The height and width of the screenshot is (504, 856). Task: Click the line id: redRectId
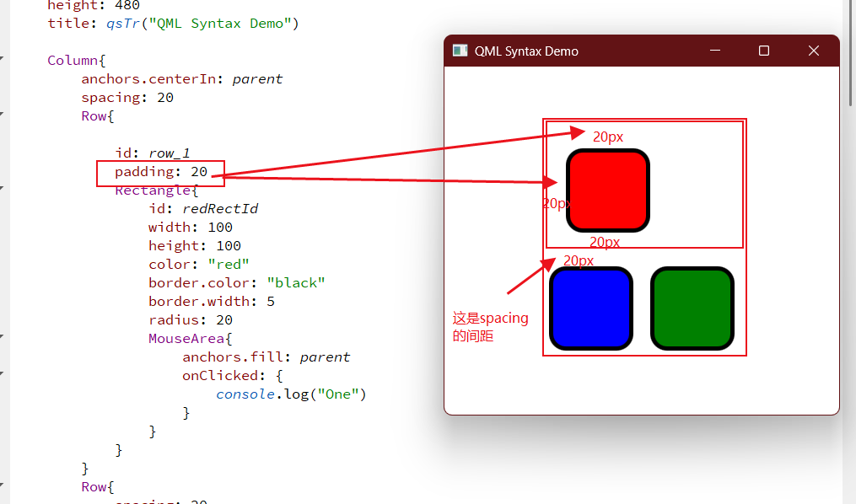(x=203, y=209)
